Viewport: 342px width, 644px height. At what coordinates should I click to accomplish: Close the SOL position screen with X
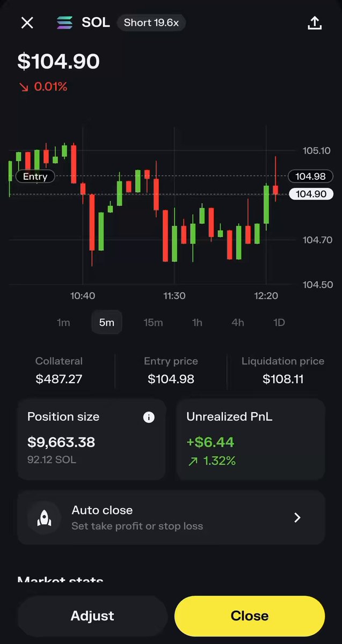pos(27,23)
